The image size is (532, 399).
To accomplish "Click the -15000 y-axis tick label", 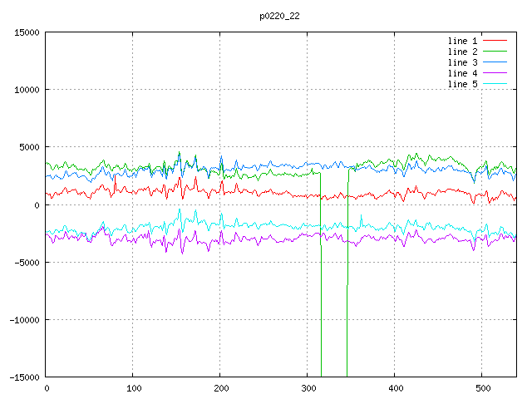I will [24, 377].
